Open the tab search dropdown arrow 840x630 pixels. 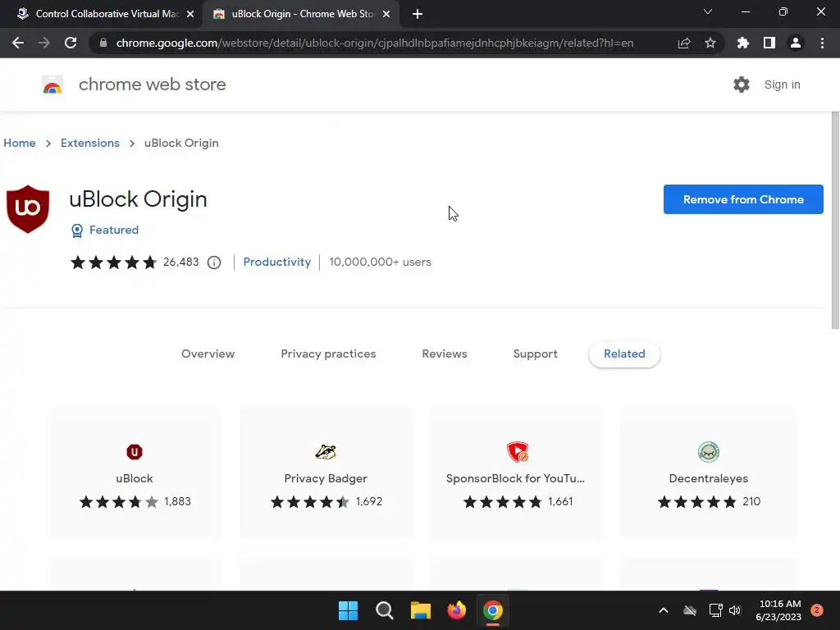coord(708,11)
